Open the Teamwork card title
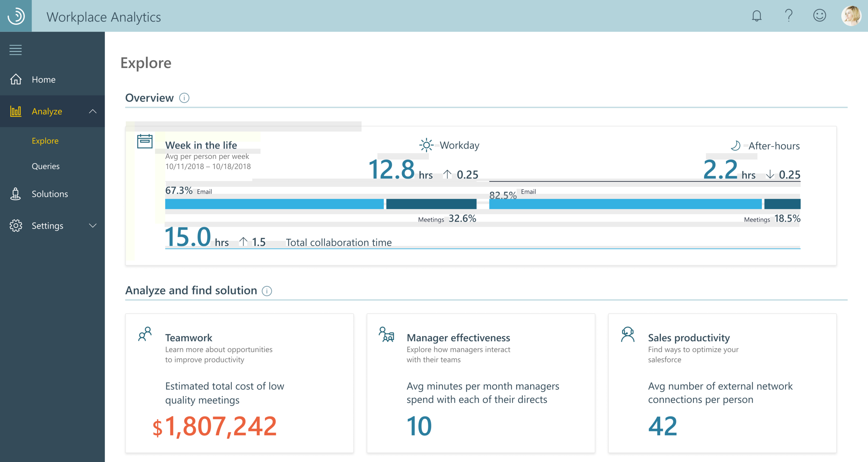 (x=189, y=338)
